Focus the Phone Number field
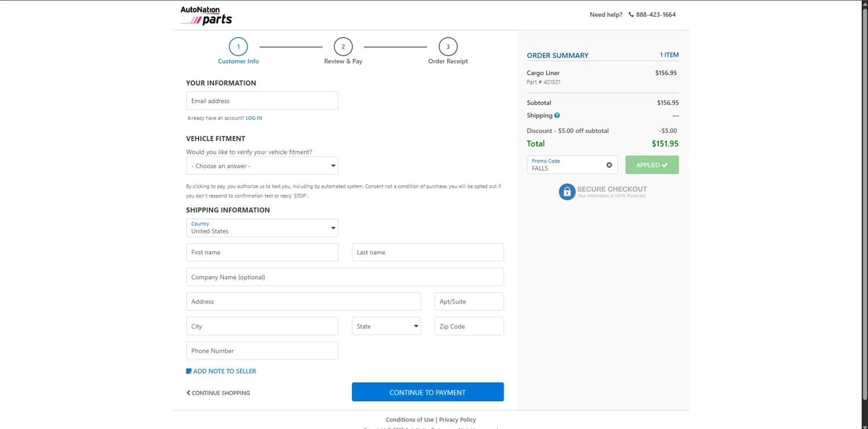Viewport: 868px width, 429px height. [x=262, y=351]
